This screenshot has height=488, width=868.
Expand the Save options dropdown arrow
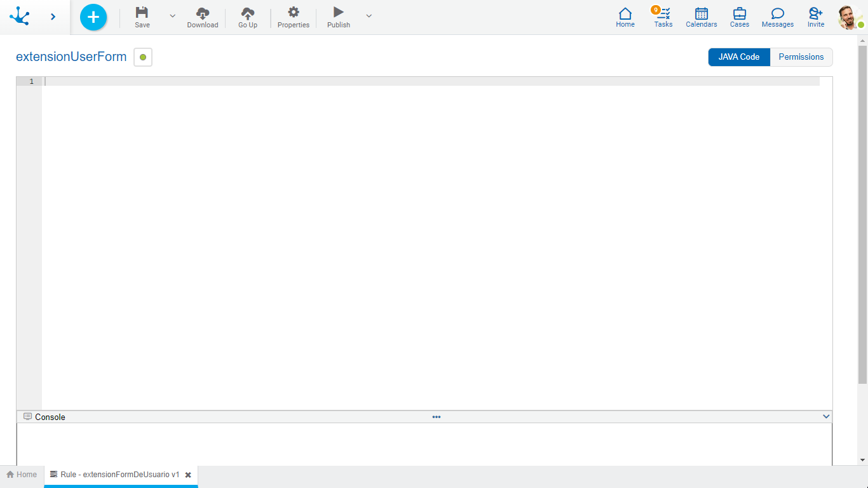point(172,16)
